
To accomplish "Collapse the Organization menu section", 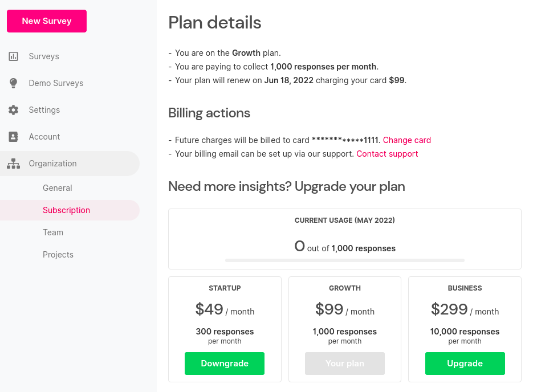I will [x=70, y=164].
